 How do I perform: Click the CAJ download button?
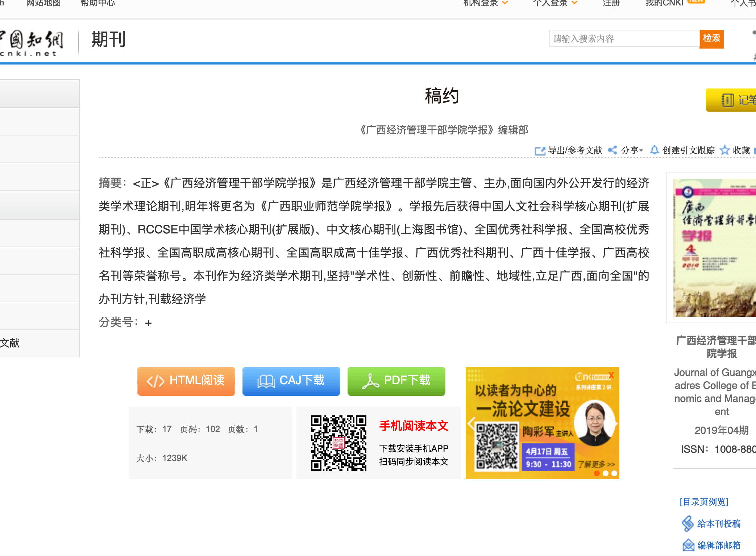click(x=291, y=381)
